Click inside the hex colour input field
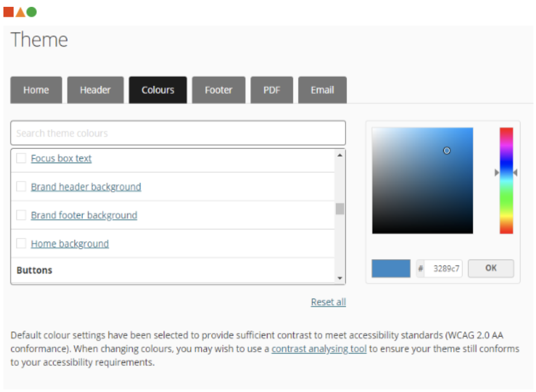The height and width of the screenshot is (392, 536). click(x=442, y=268)
